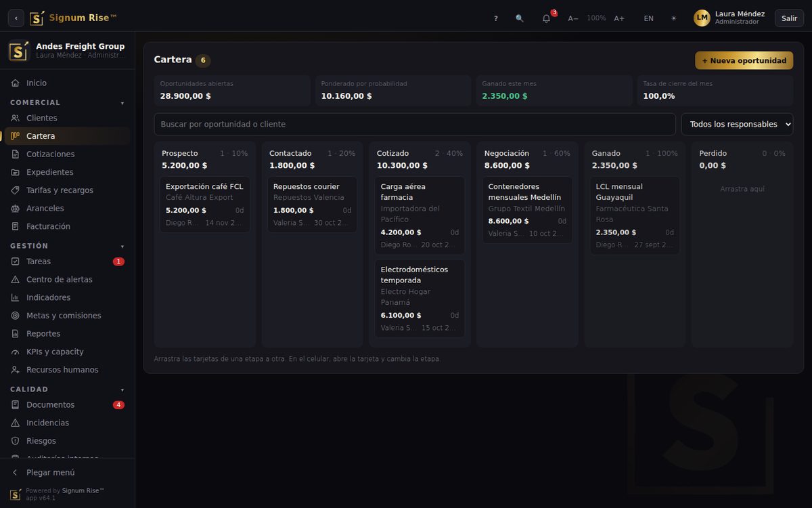The image size is (812, 508).
Task: Click the Riesgos shield icon
Action: pos(16,441)
